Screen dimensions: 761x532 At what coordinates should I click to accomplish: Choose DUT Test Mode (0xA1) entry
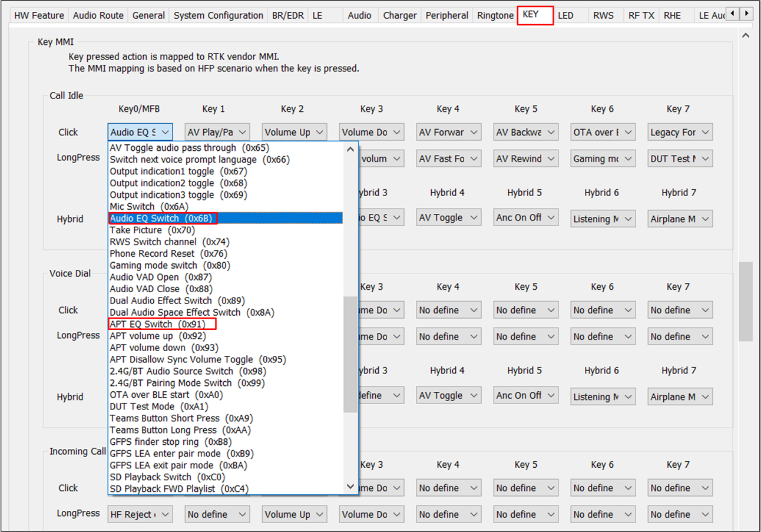(226, 407)
